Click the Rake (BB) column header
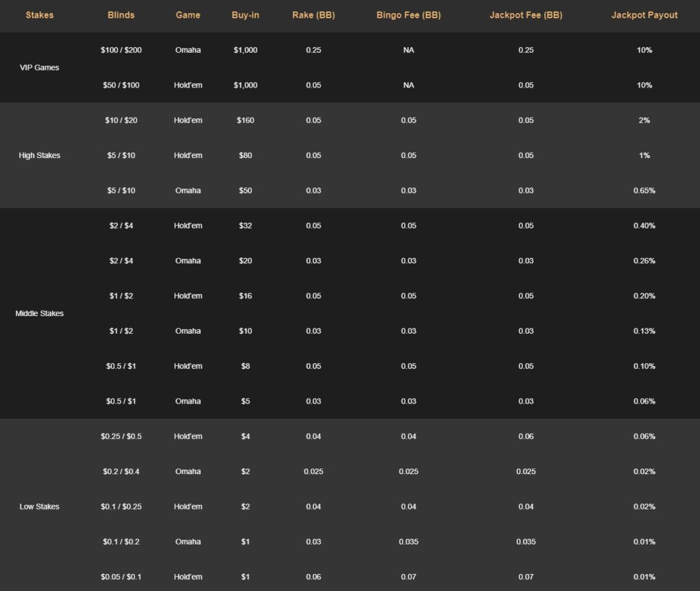Screen dimensions: 700x591 tap(312, 14)
